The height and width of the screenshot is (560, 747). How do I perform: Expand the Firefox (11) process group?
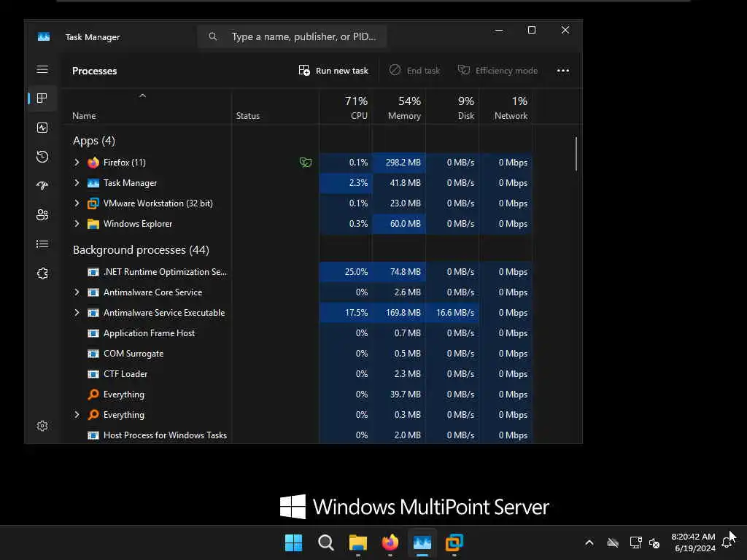pos(77,163)
